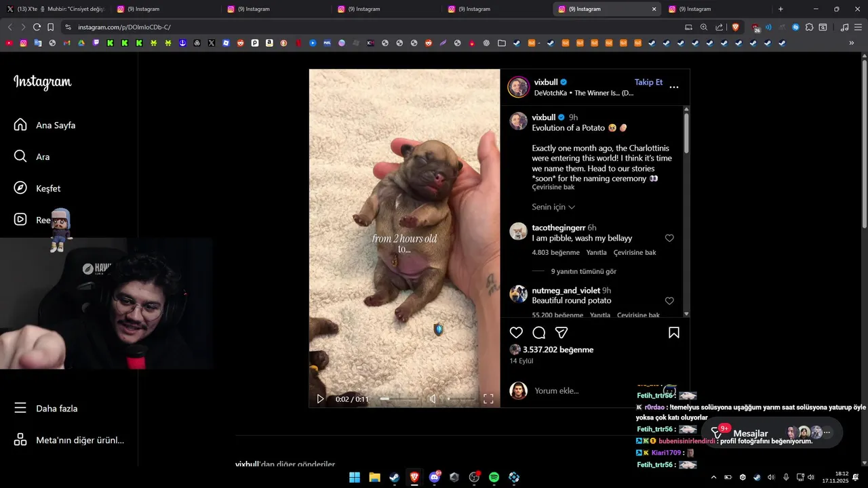The height and width of the screenshot is (488, 868).
Task: Open microphone tray icon
Action: pos(786,477)
